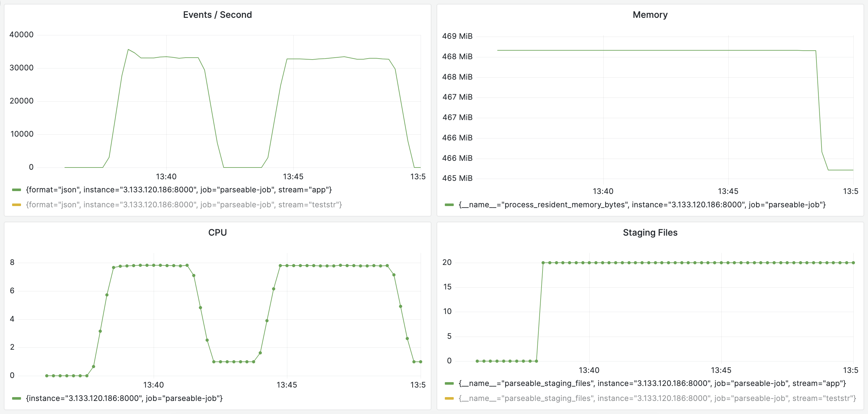Toggle Staging Files stream="teststr" legend entry
Viewport: 868px width, 414px height.
click(x=657, y=398)
